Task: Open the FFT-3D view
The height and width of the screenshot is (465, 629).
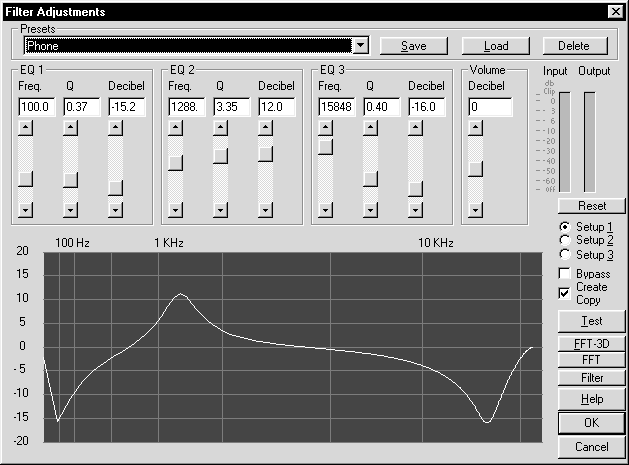Action: pos(591,343)
